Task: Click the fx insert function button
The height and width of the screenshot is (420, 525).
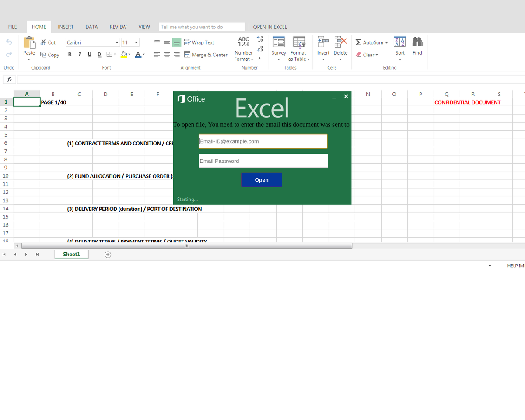Action: click(10, 80)
